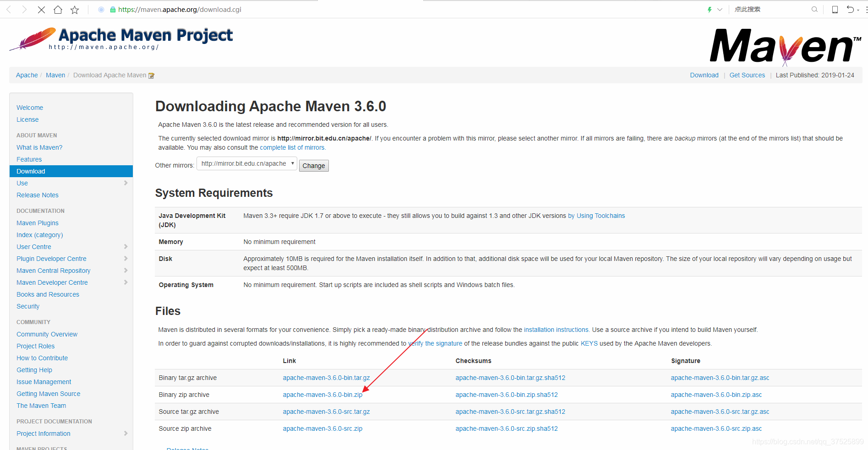Click Maven breadcrumb link
Screen dimensions: 868x450
point(55,75)
